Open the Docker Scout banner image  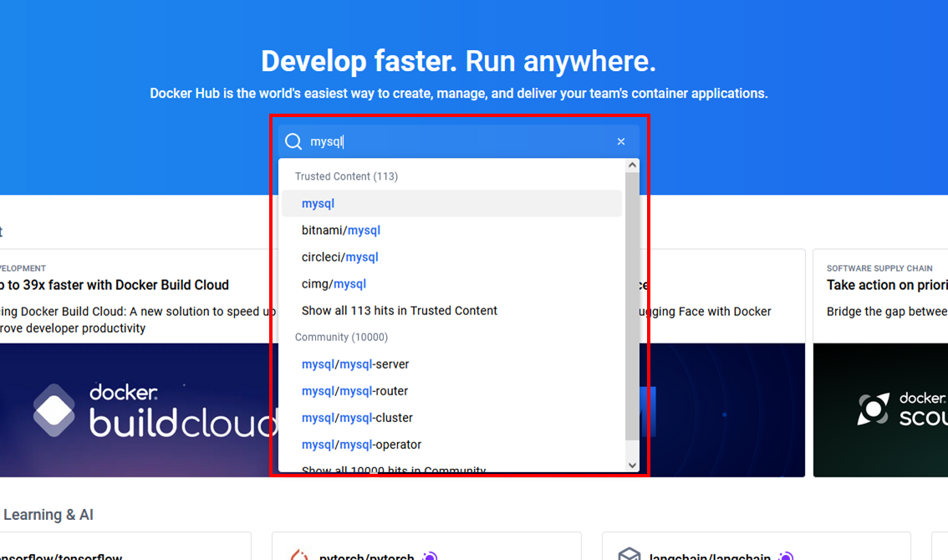tap(880, 410)
